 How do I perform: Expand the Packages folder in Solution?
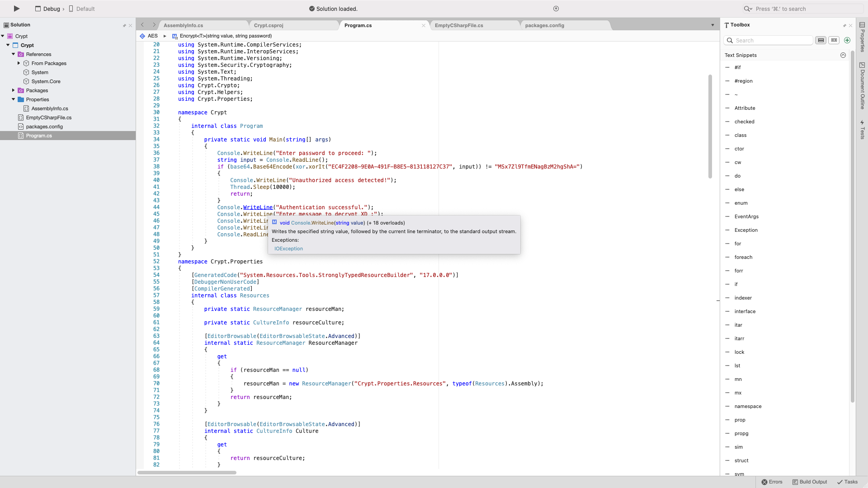tap(14, 90)
